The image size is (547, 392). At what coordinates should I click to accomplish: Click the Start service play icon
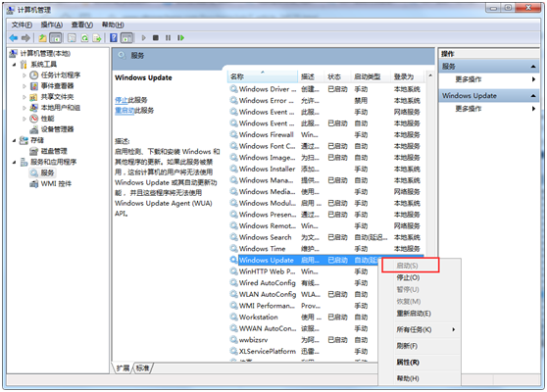(143, 37)
